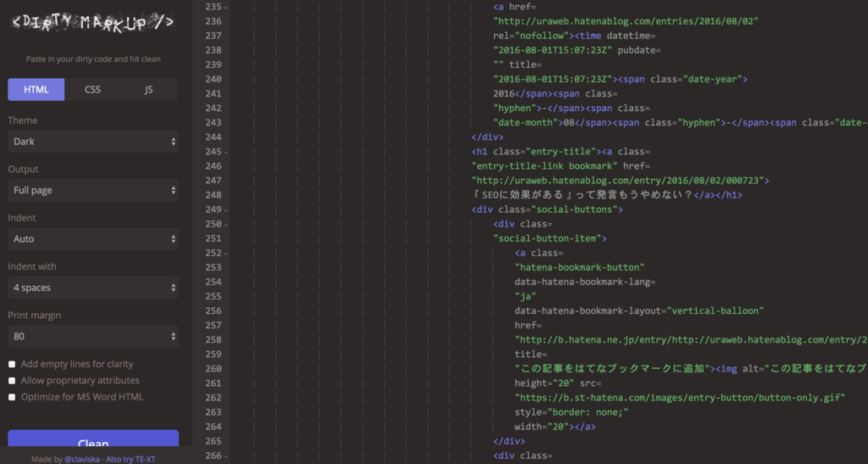The image size is (868, 464).
Task: Open the Theme dropdown showing Dark
Action: click(x=93, y=141)
